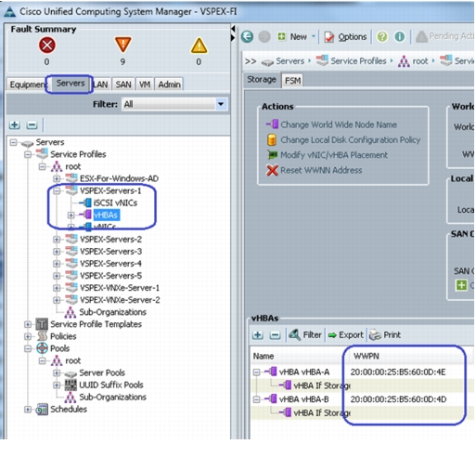
Task: Click Export in vHBAs table toolbar
Action: [345, 335]
